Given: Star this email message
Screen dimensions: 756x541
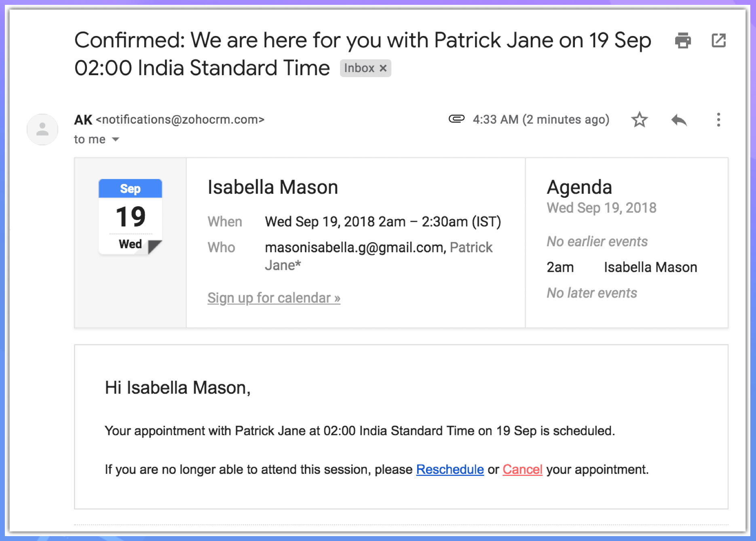Looking at the screenshot, I should (x=639, y=120).
